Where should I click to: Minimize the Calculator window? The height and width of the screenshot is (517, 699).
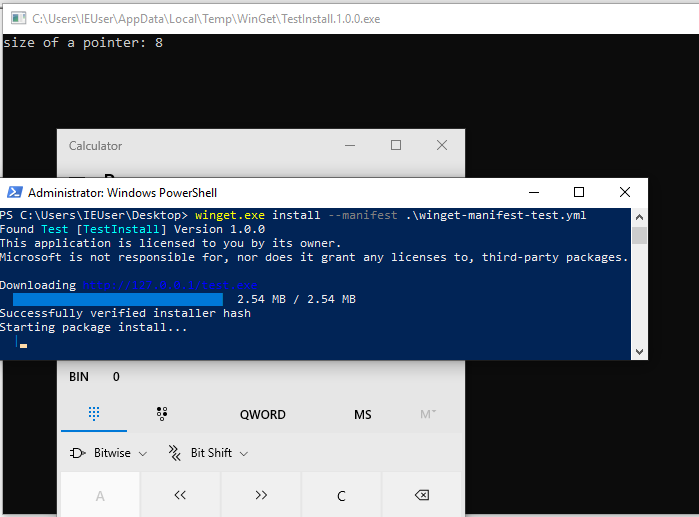pyautogui.click(x=350, y=145)
